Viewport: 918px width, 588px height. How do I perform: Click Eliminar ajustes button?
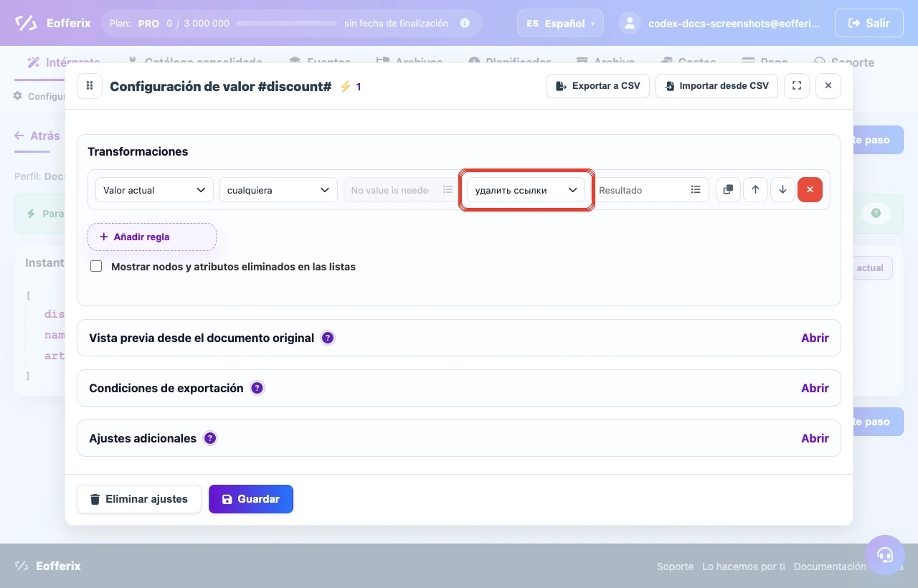pos(139,499)
